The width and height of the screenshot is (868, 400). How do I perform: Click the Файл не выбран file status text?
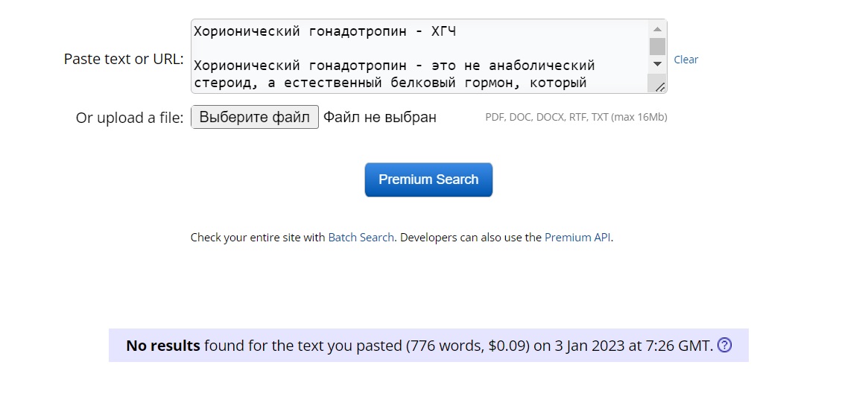click(380, 117)
